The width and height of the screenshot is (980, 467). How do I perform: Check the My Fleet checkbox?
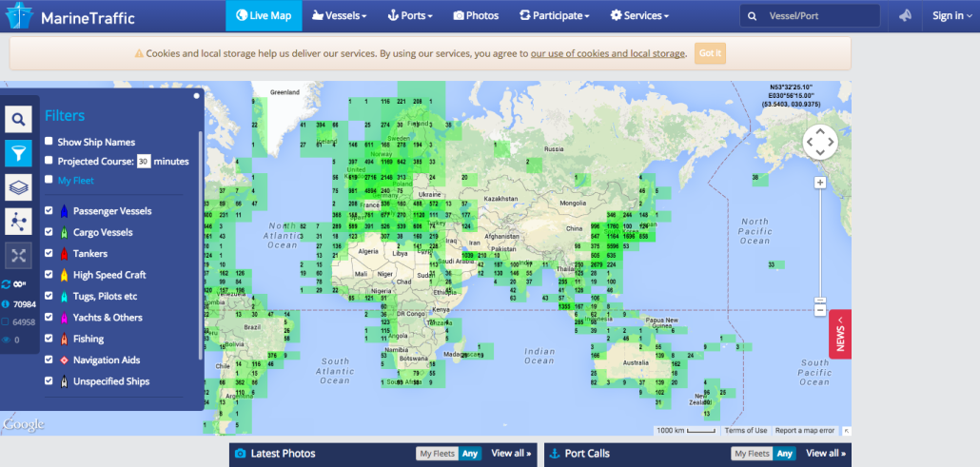click(49, 180)
